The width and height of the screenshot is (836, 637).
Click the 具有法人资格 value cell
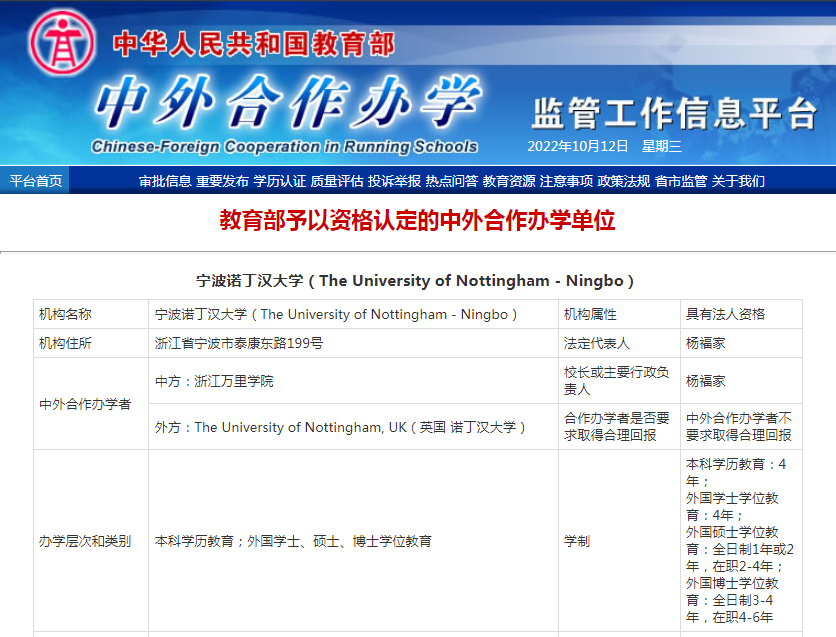(741, 315)
